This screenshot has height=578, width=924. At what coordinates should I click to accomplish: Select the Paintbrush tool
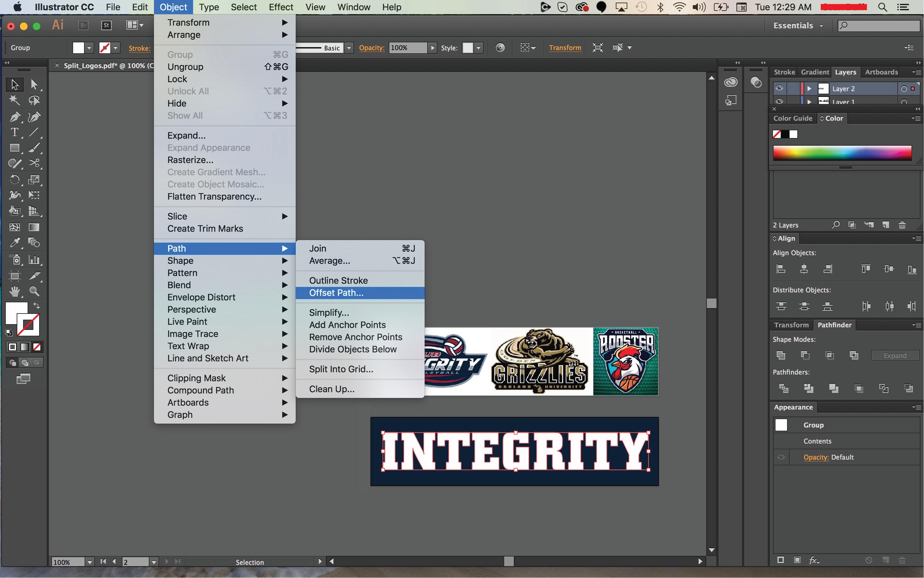(x=34, y=148)
